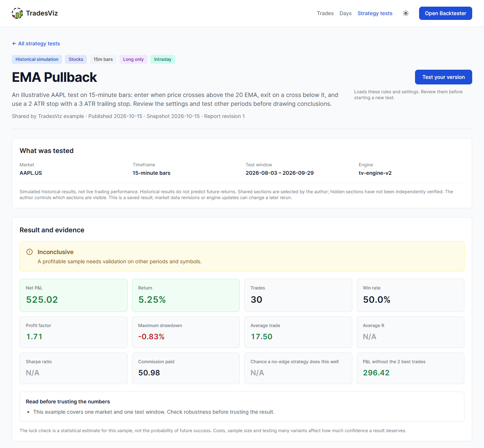
Task: Click the Sharpe ratio N/A card
Action: [x=73, y=368]
